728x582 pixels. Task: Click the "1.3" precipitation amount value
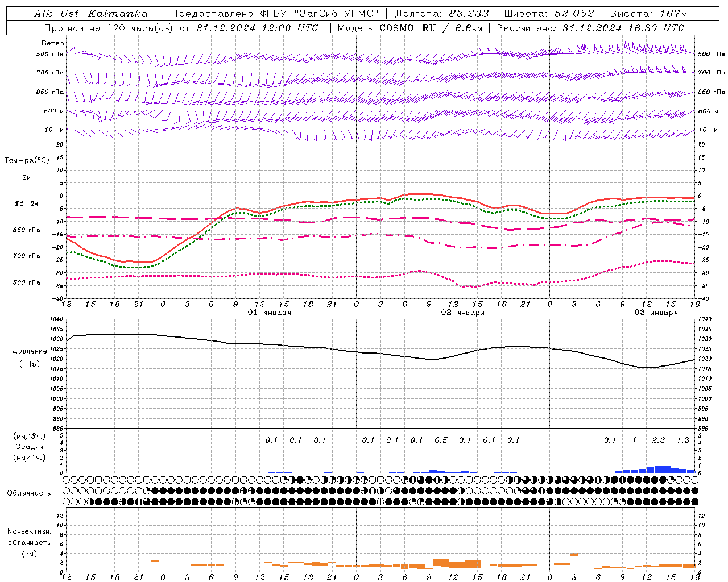(682, 440)
